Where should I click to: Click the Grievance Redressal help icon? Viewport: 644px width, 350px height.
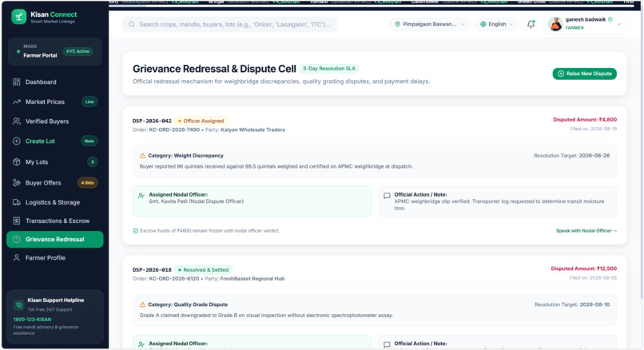point(17,239)
